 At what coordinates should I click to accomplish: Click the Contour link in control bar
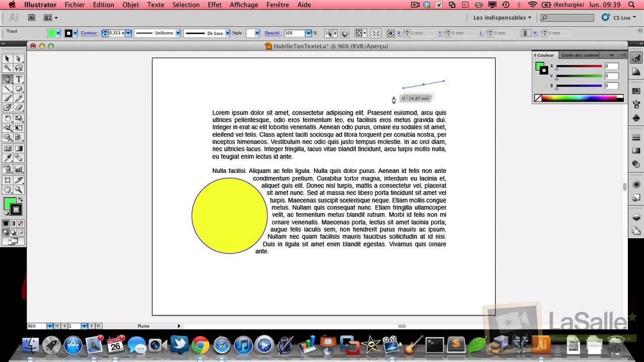[89, 33]
